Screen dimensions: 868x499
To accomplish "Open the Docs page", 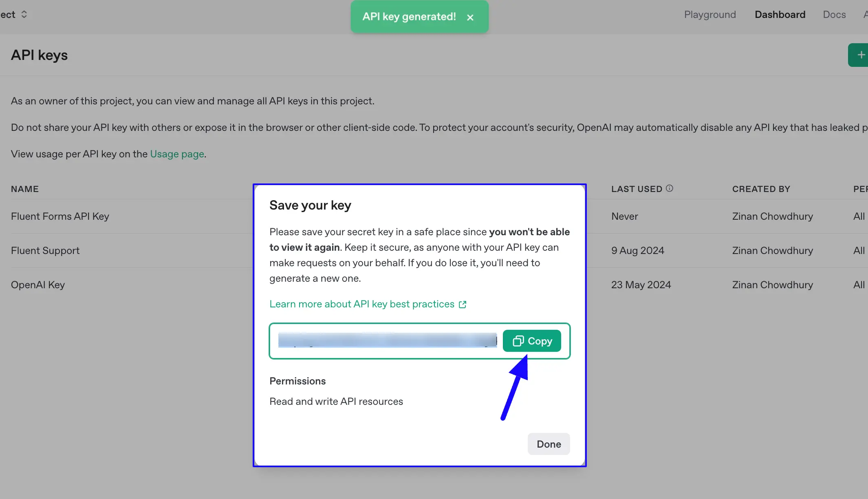I will coord(834,14).
